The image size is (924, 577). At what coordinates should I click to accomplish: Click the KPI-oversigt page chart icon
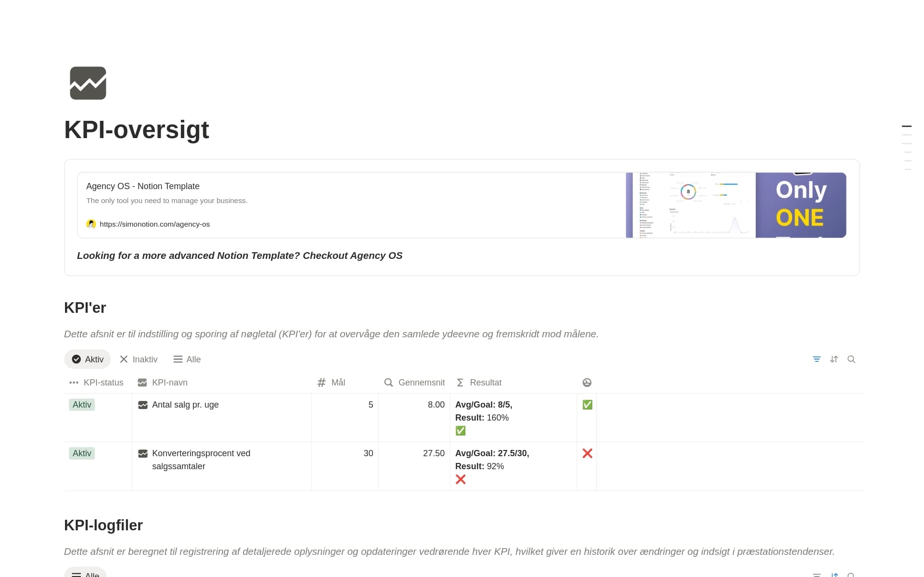(x=88, y=83)
